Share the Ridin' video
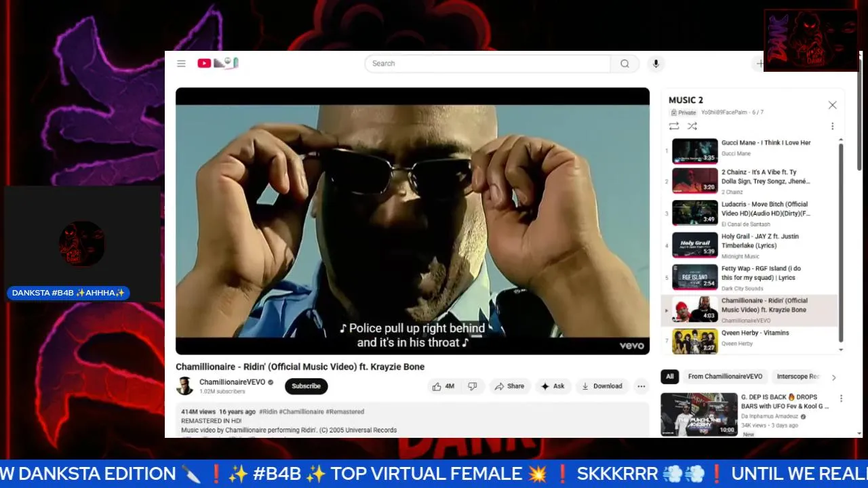868x488 pixels. (x=509, y=386)
